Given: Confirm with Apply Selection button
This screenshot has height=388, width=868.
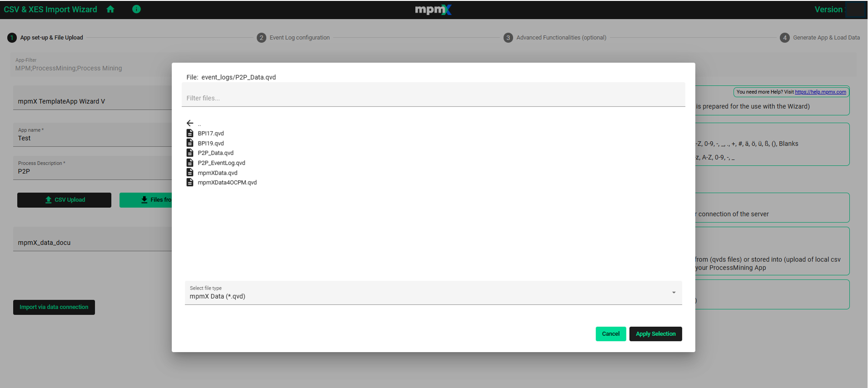Looking at the screenshot, I should (655, 334).
